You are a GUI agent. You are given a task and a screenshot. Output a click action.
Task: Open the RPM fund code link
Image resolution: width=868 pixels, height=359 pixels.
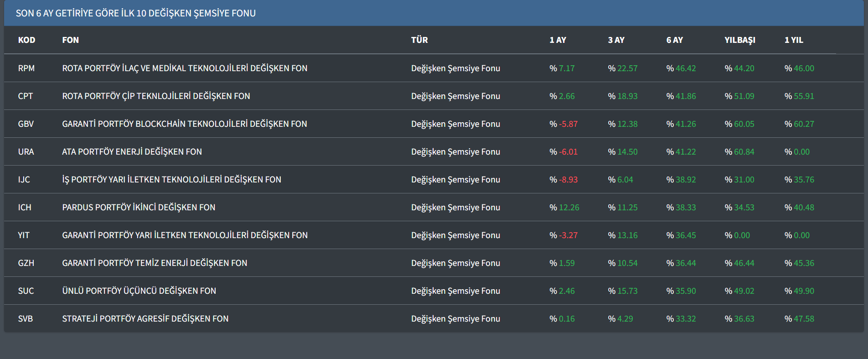click(26, 68)
